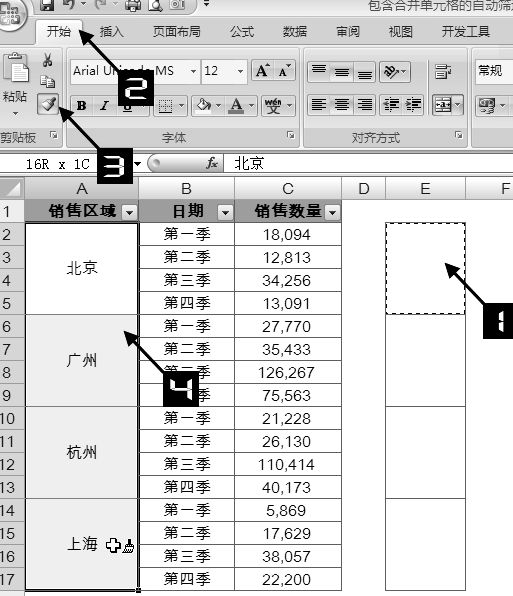Click the Increase Font Size icon
513x596 pixels.
[263, 71]
